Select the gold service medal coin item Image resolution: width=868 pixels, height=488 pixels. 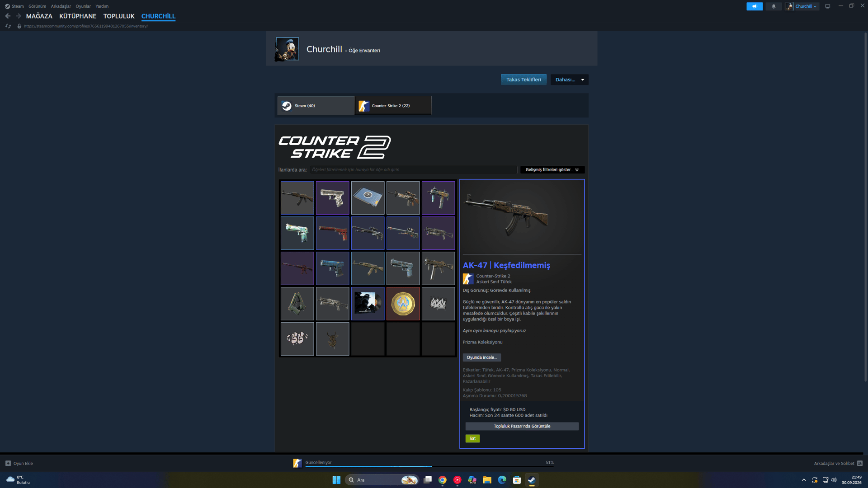(403, 304)
